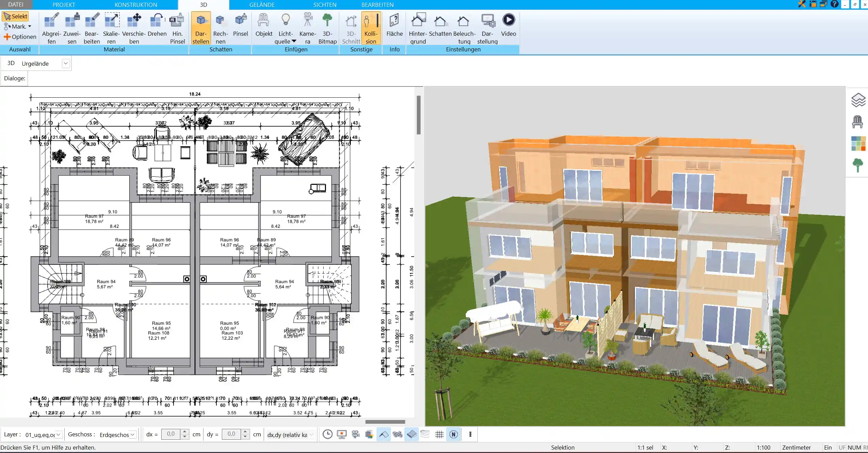Click the film camera icon in bottom toolbar
Image resolution: width=868 pixels, height=453 pixels.
pyautogui.click(x=356, y=434)
